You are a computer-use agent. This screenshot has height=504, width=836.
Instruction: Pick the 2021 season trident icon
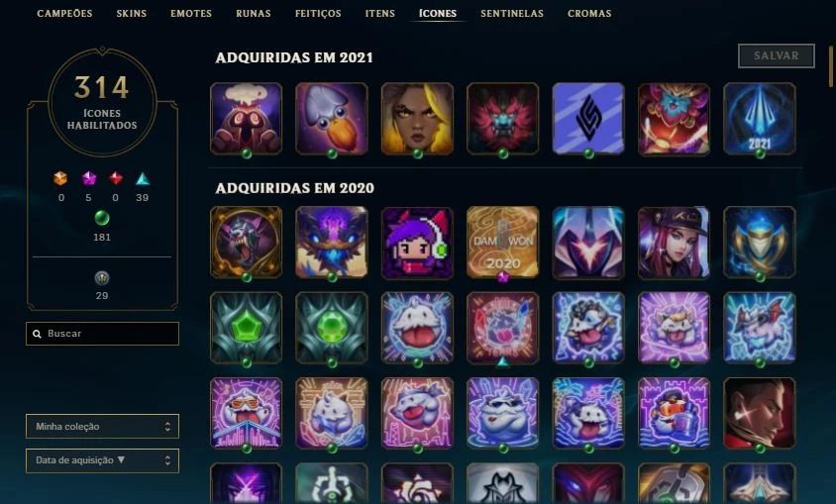pyautogui.click(x=760, y=118)
